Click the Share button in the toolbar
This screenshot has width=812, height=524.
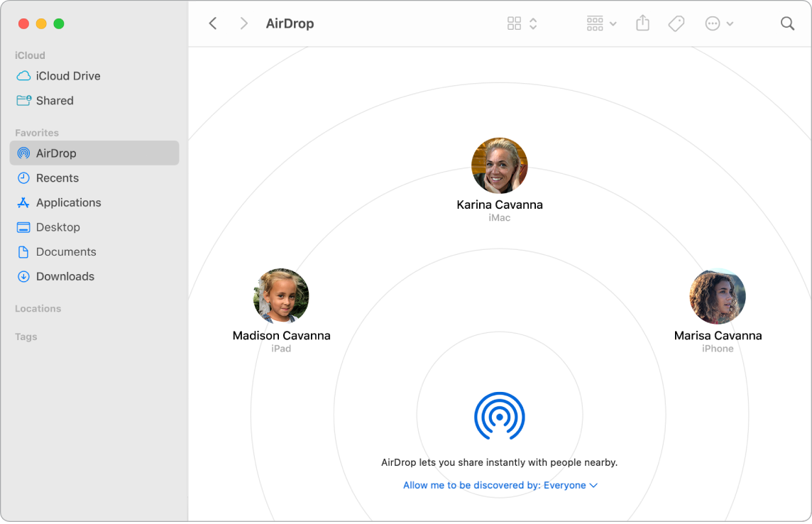click(x=642, y=23)
